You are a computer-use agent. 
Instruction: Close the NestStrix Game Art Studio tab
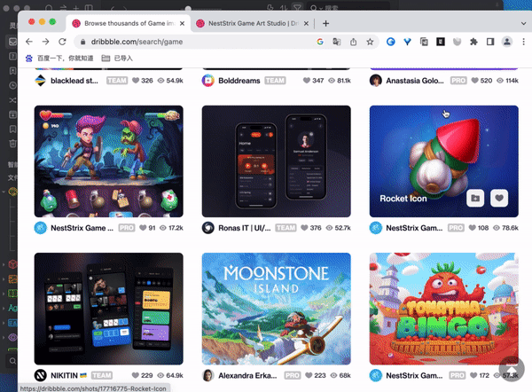(306, 23)
